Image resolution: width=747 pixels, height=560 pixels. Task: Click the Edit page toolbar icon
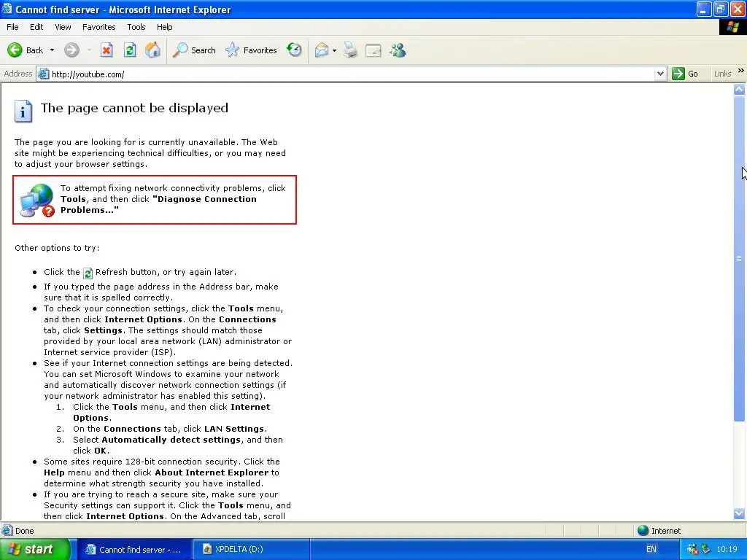tap(373, 50)
